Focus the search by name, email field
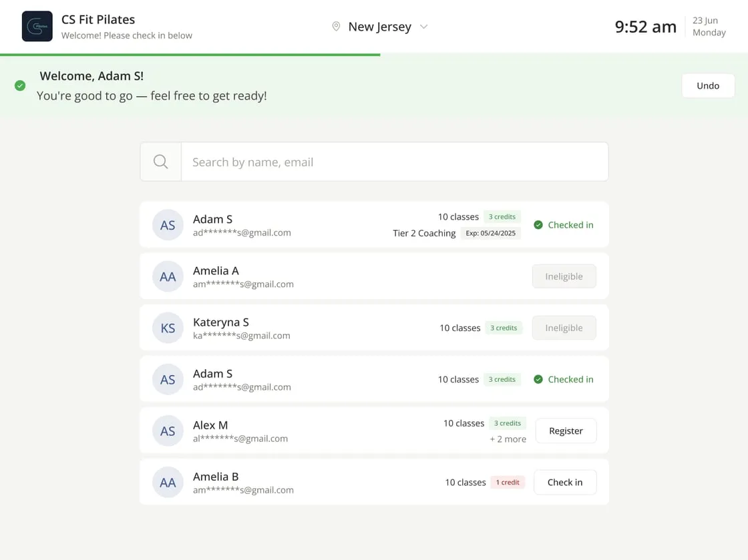 [395, 162]
